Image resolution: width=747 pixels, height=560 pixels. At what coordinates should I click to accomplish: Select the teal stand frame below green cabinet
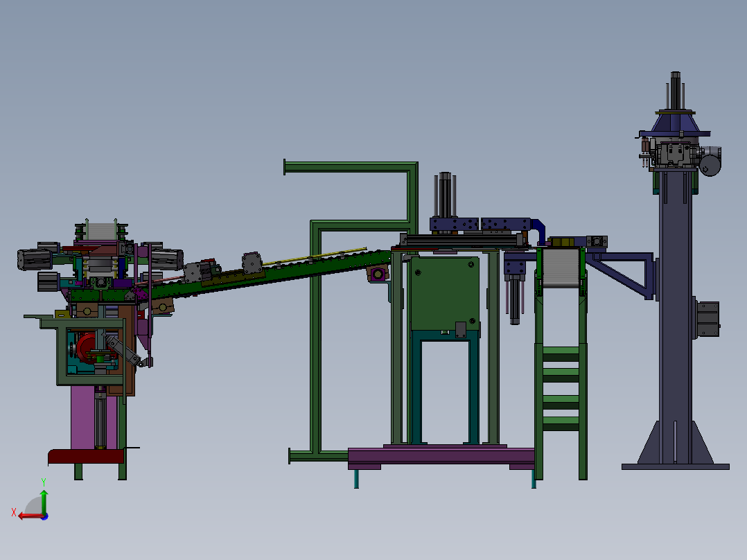(x=445, y=387)
